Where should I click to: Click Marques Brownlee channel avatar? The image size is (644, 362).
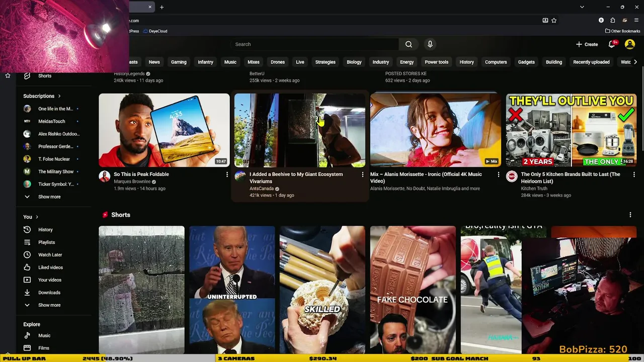pyautogui.click(x=105, y=176)
